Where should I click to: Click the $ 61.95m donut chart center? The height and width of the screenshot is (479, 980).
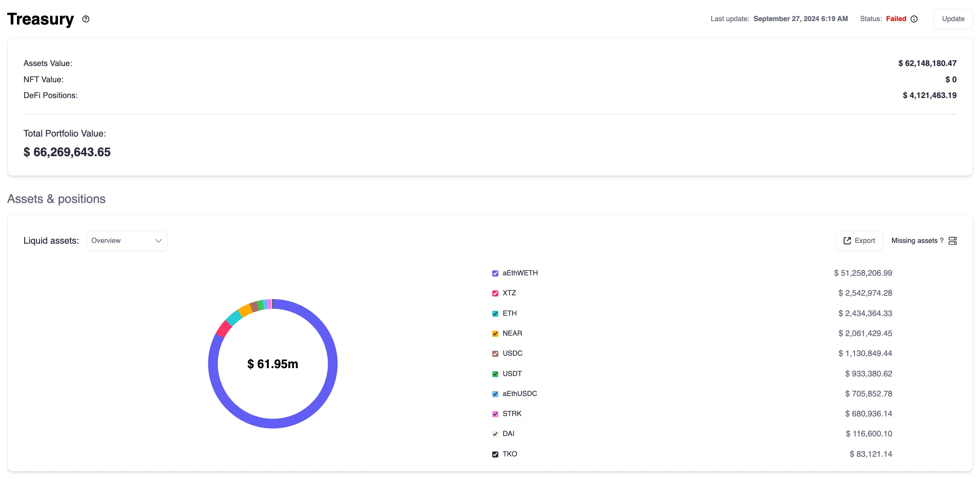(x=273, y=364)
